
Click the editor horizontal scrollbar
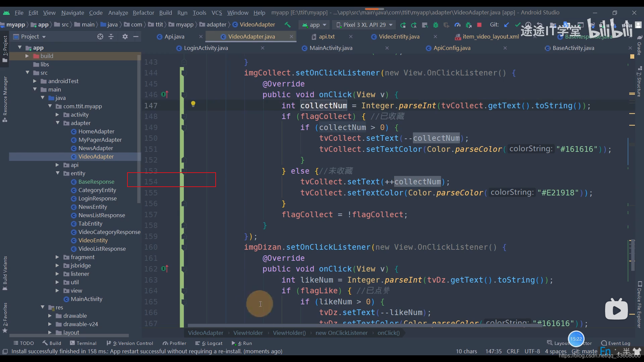point(365,325)
